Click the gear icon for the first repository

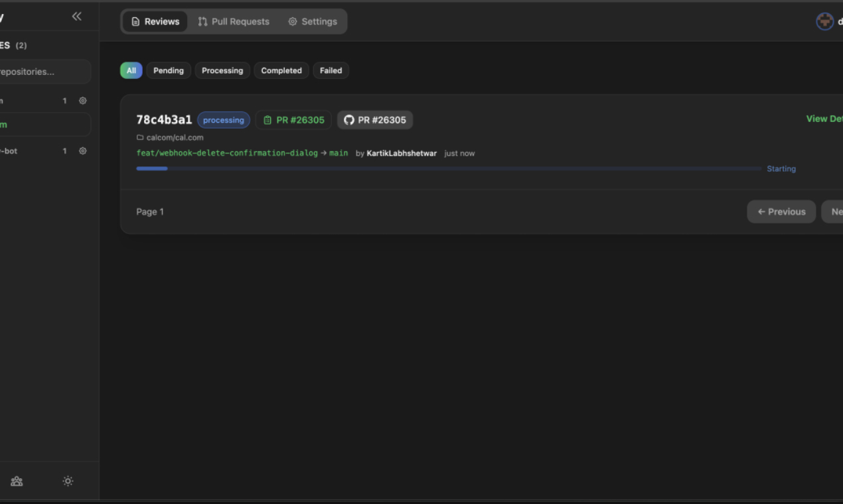click(83, 101)
